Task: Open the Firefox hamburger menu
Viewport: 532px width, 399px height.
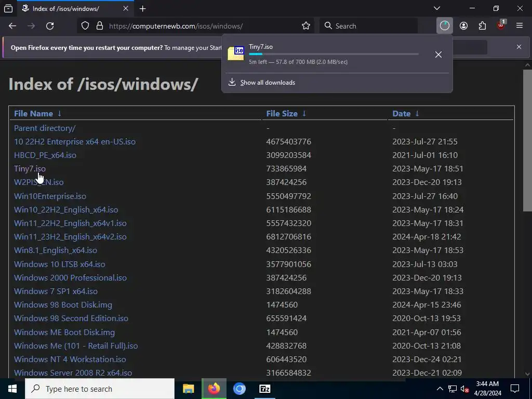Action: (x=519, y=26)
